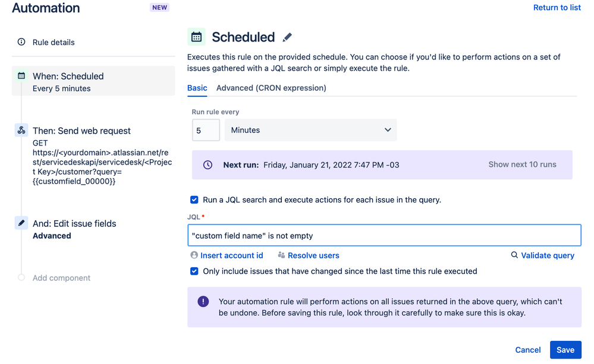Viewport: 594px width, 364px height.
Task: Click the Automation page heading
Action: 46,8
